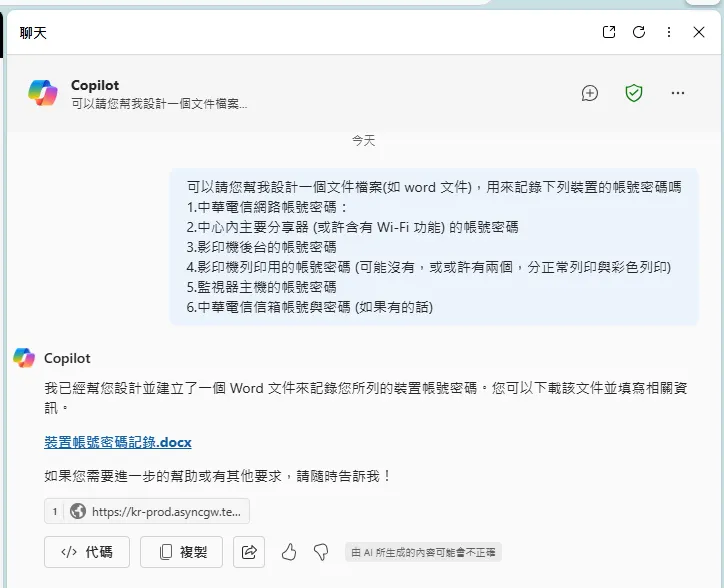Click the 聊天 panel title
The width and height of the screenshot is (724, 588).
point(33,33)
